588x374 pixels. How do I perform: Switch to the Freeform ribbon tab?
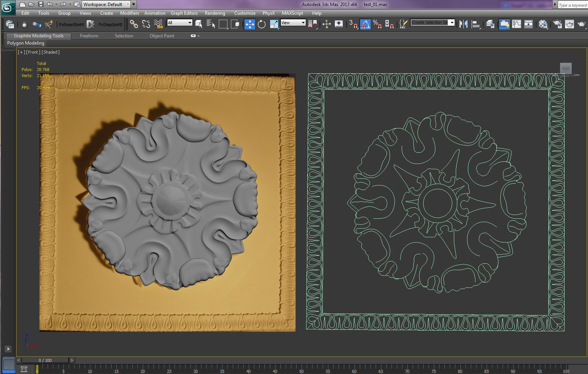(x=89, y=36)
